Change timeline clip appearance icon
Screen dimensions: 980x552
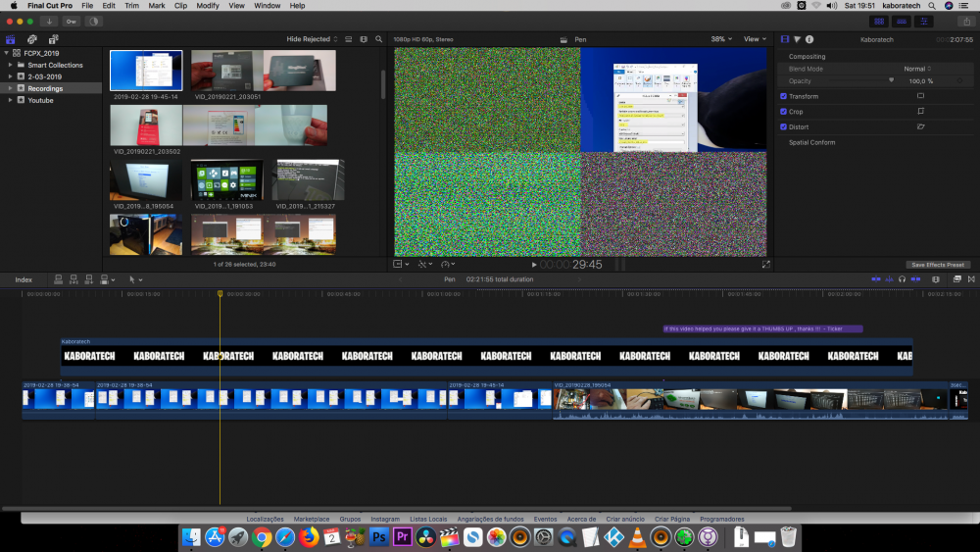[936, 279]
